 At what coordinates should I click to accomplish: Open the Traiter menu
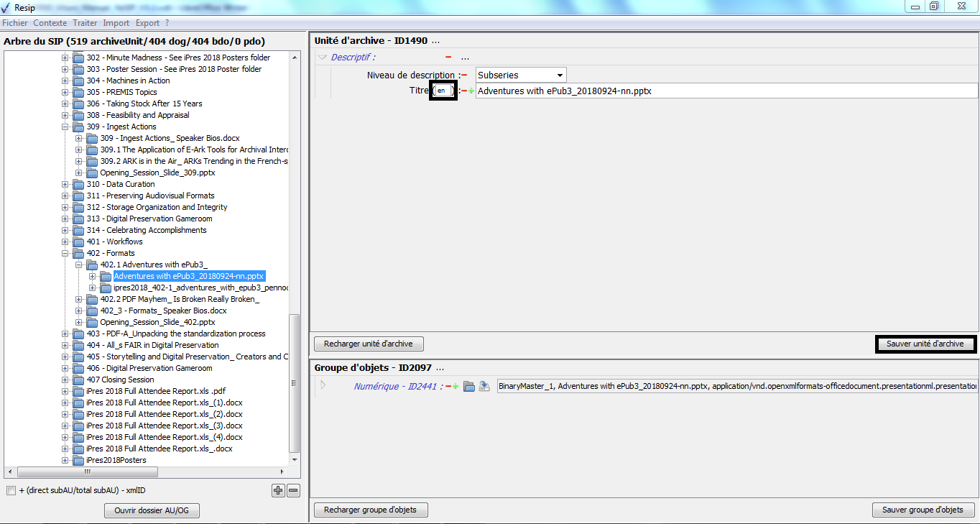(x=85, y=23)
